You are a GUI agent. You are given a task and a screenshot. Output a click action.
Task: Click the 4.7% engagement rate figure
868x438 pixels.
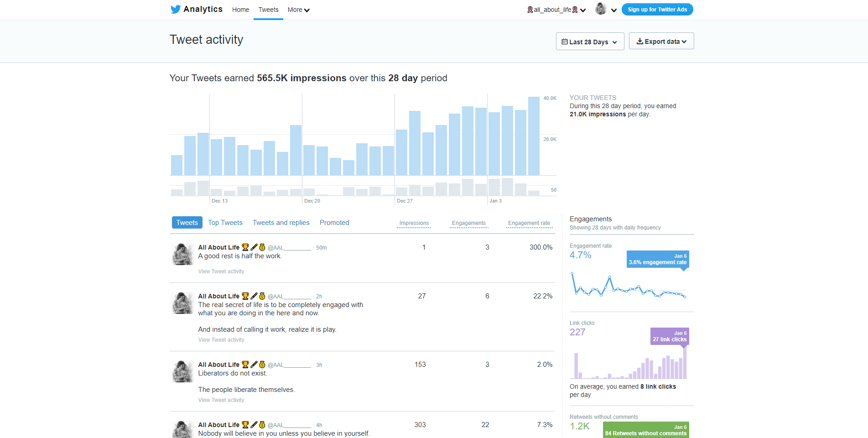pyautogui.click(x=580, y=255)
